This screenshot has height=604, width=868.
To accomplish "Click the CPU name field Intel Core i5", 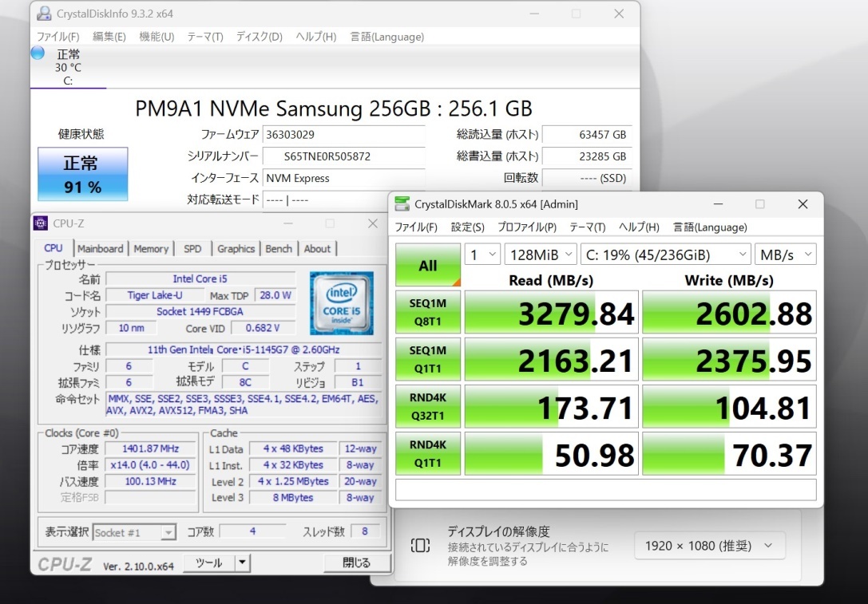I will 200,278.
